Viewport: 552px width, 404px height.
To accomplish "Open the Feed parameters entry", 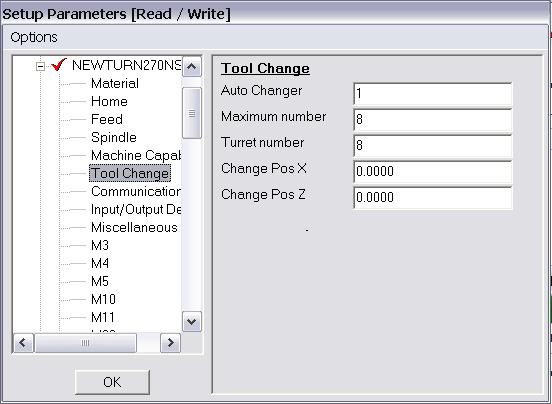I will 107,119.
